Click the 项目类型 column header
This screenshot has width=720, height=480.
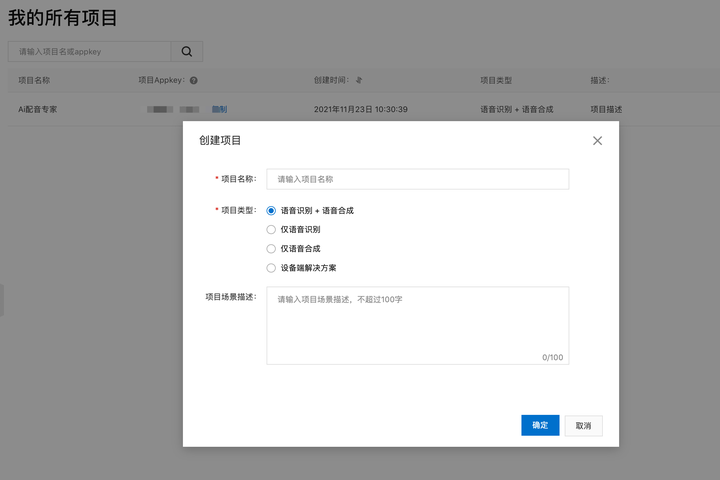[x=496, y=81]
